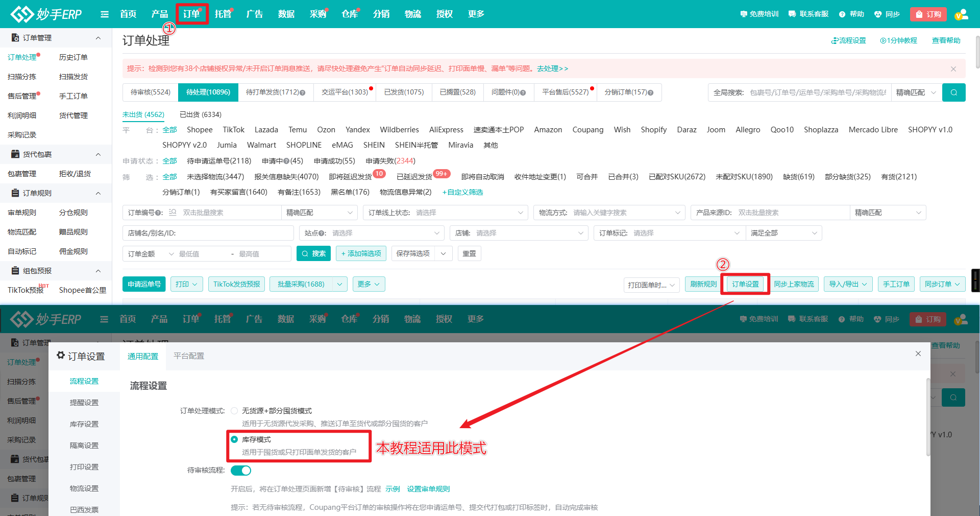
Task: Select 无货源+部分囤货模式 radio option
Action: point(234,411)
